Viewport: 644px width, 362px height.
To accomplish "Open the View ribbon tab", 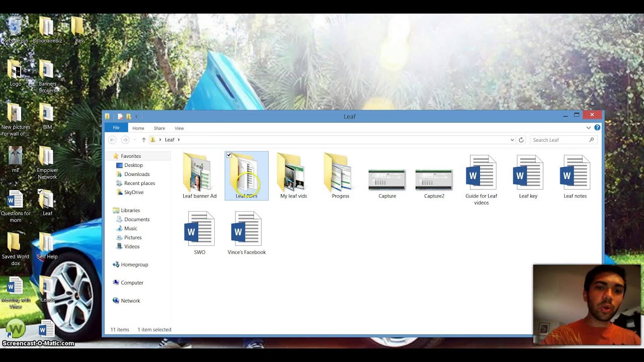I will [x=179, y=128].
